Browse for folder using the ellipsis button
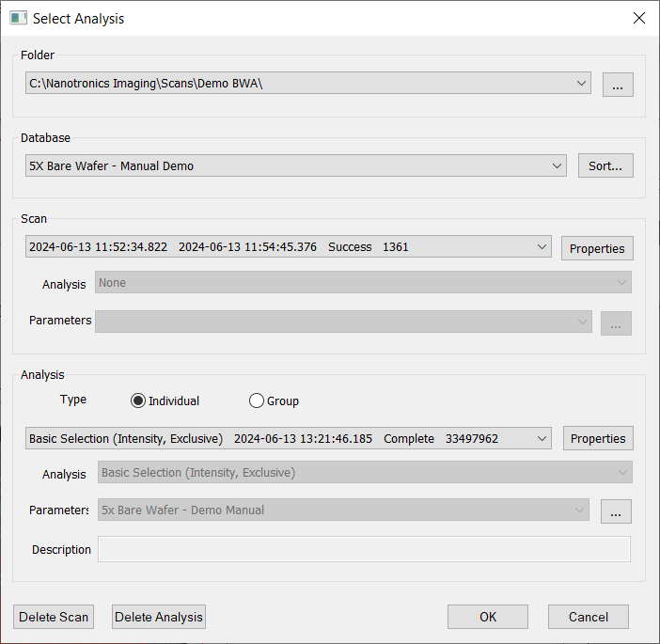 [x=618, y=85]
